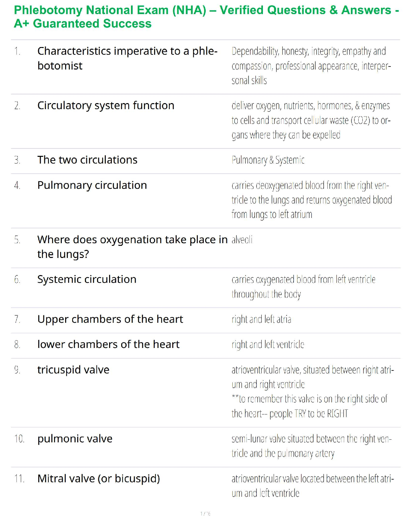Select the 'alveoli' answer text
Viewport: 411px width, 532px height.
tap(242, 240)
